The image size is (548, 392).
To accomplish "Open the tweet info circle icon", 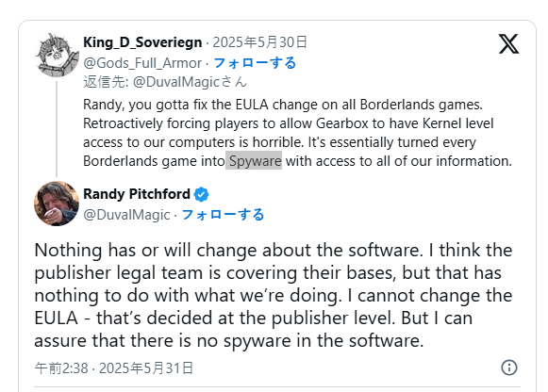I will tap(509, 367).
